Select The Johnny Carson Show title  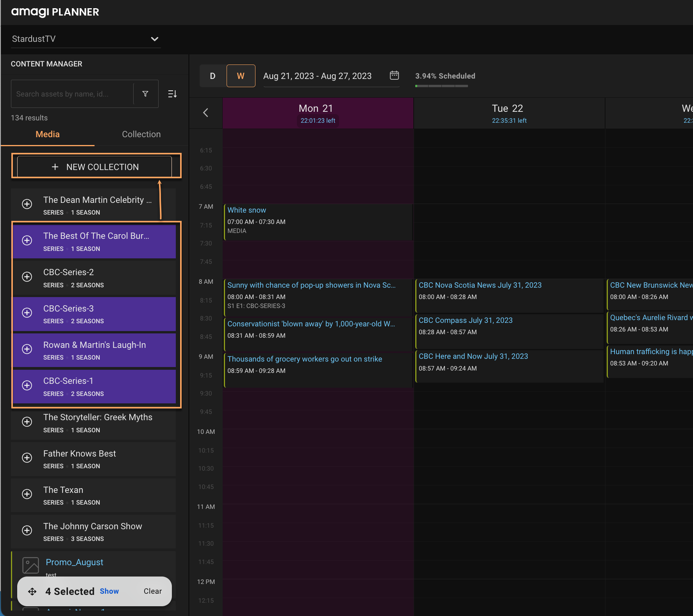[x=93, y=526]
